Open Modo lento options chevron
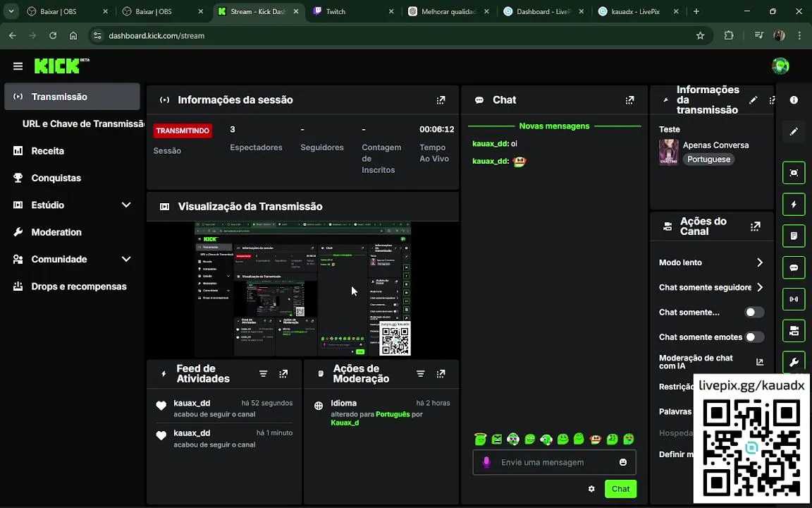 760,262
